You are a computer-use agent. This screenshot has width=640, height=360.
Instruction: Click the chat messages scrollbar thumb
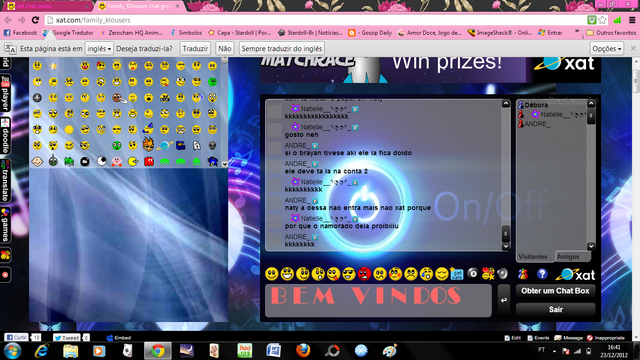tap(506, 233)
